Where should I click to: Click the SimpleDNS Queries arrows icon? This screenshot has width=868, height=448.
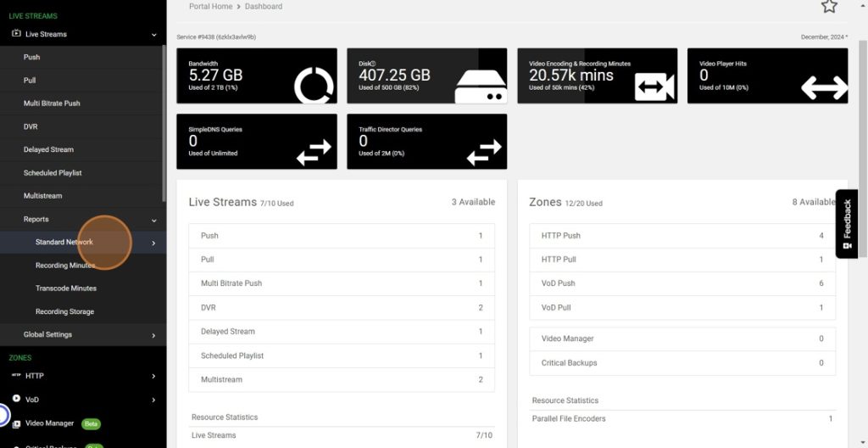(x=313, y=152)
